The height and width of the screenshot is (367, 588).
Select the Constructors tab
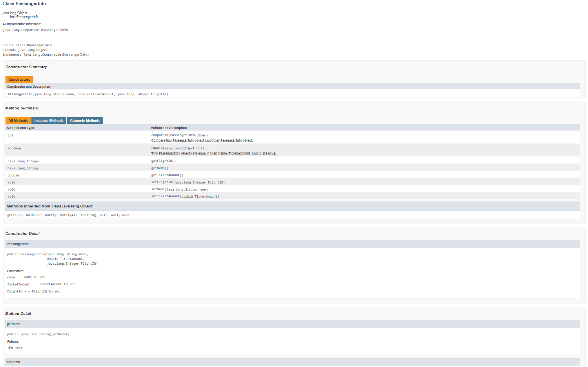point(19,79)
